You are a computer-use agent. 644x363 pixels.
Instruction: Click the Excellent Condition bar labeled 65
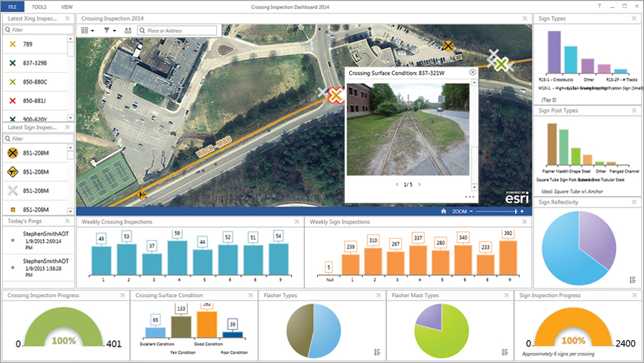156,333
